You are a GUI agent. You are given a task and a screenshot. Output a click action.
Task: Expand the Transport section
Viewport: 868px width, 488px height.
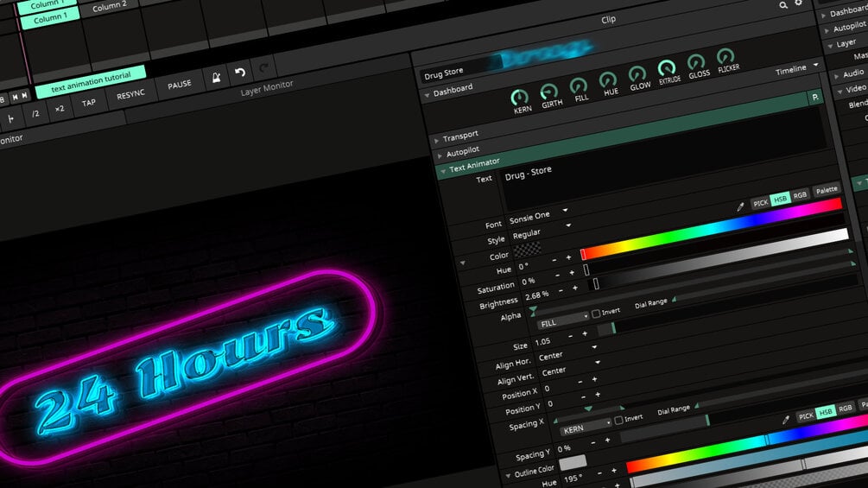(437, 141)
